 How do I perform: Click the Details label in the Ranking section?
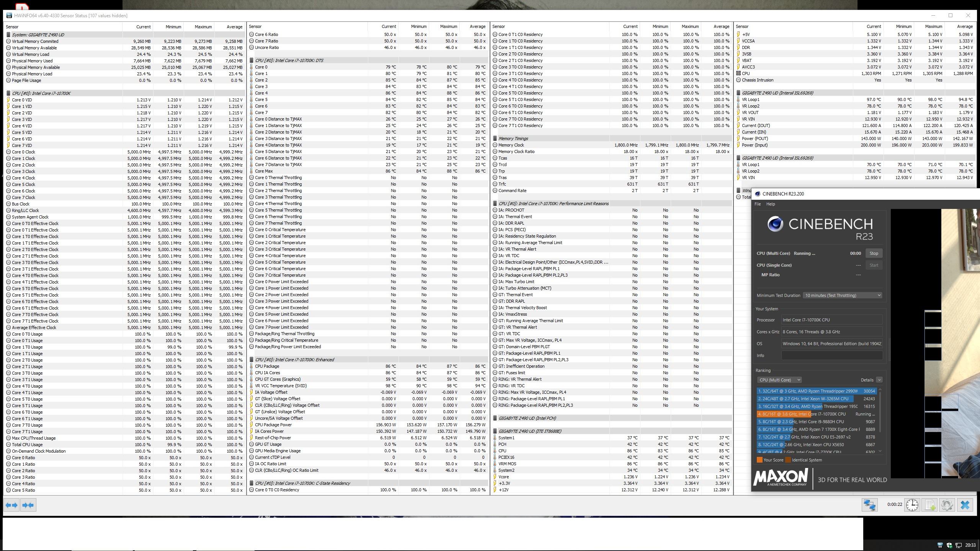point(867,380)
